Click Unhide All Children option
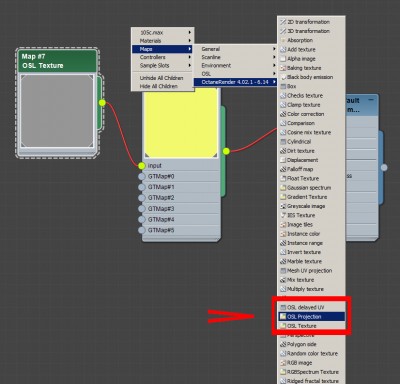Image resolution: width=400 pixels, height=384 pixels. (162, 78)
